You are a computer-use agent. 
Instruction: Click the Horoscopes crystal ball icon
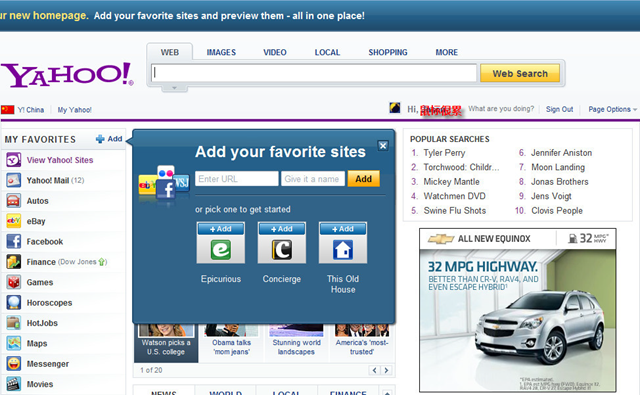click(13, 302)
